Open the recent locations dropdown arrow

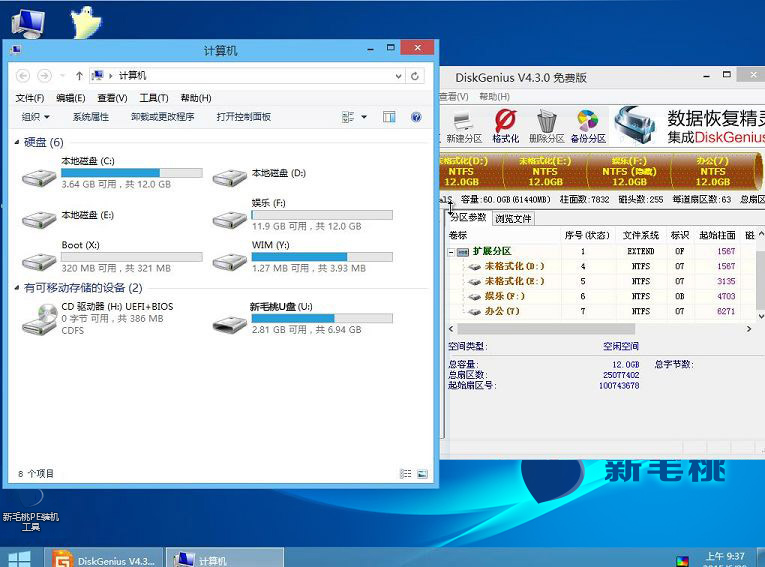pos(62,76)
